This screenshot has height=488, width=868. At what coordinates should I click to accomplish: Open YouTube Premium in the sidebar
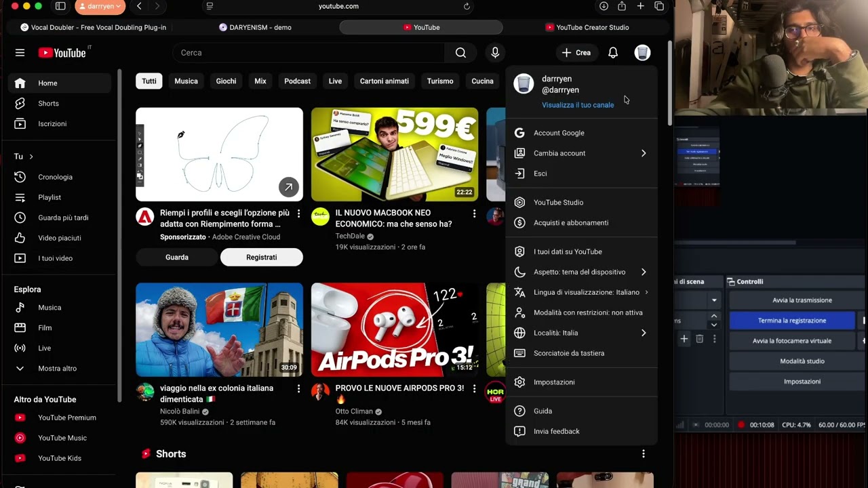60,418
